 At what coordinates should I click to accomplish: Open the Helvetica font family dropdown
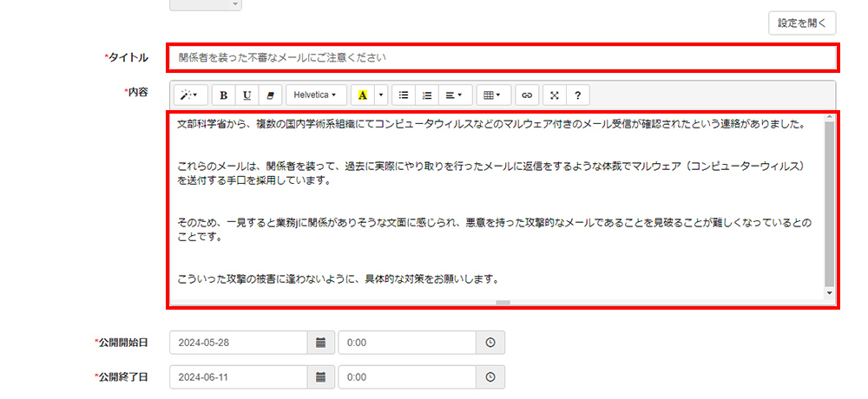coord(315,95)
